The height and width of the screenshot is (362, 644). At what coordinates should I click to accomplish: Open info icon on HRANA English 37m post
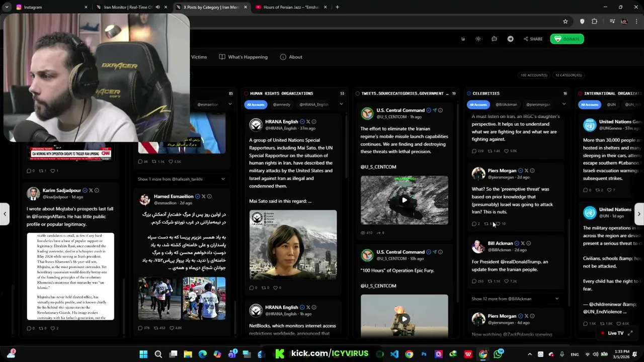tap(314, 122)
